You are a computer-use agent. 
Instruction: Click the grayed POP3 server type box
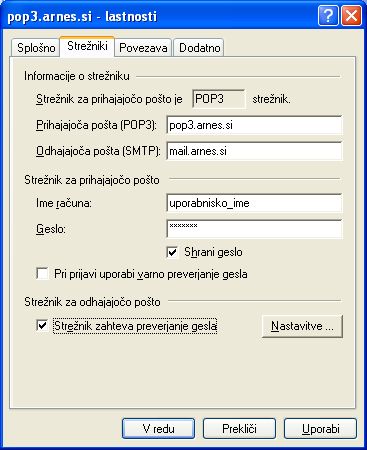[x=219, y=99]
